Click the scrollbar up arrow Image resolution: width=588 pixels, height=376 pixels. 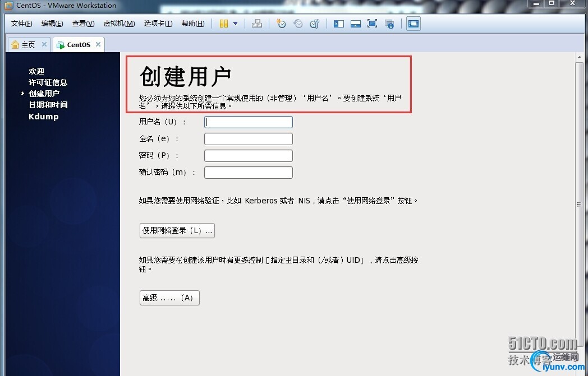(580, 57)
